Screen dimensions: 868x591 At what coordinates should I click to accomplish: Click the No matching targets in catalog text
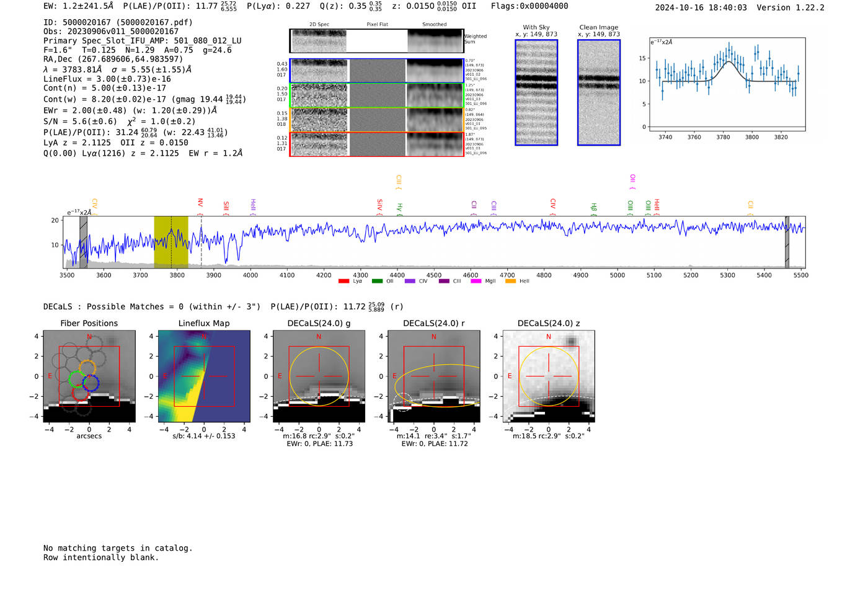click(118, 548)
